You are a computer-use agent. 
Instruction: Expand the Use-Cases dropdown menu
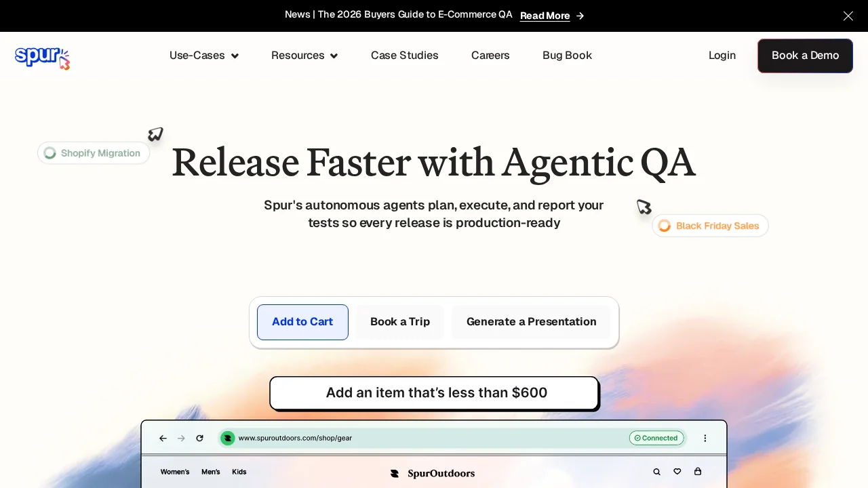204,56
